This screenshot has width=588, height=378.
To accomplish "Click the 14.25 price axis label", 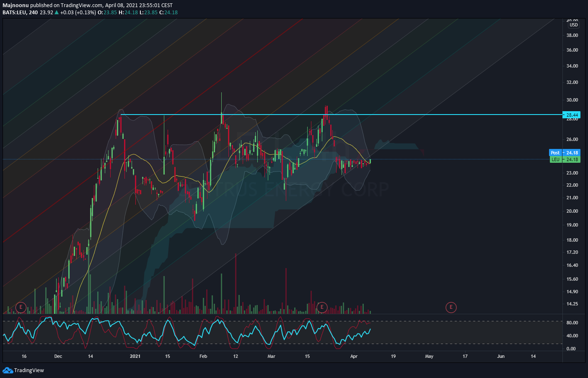I will click(x=572, y=304).
